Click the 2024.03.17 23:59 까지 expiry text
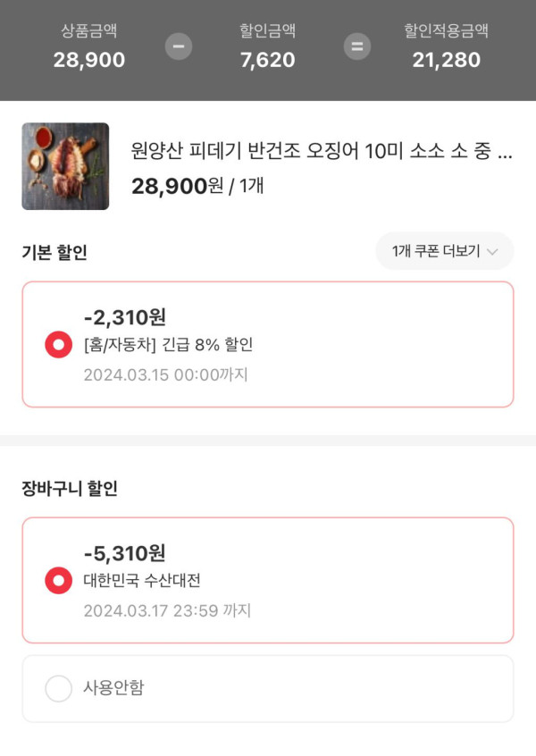Image resolution: width=536 pixels, height=756 pixels. 167,611
